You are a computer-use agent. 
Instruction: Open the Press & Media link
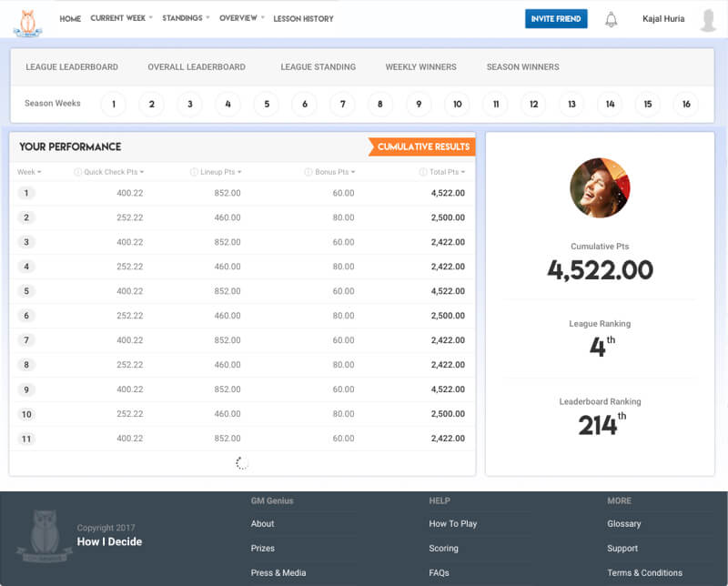coord(278,572)
